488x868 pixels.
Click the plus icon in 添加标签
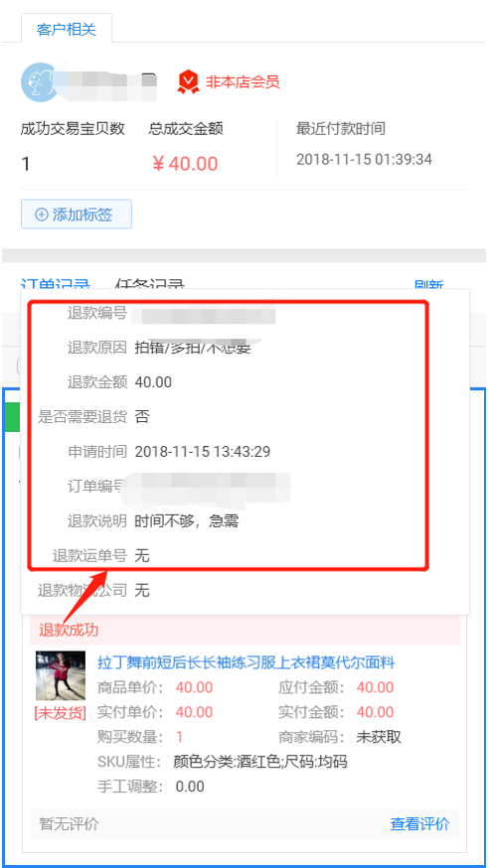click(42, 215)
